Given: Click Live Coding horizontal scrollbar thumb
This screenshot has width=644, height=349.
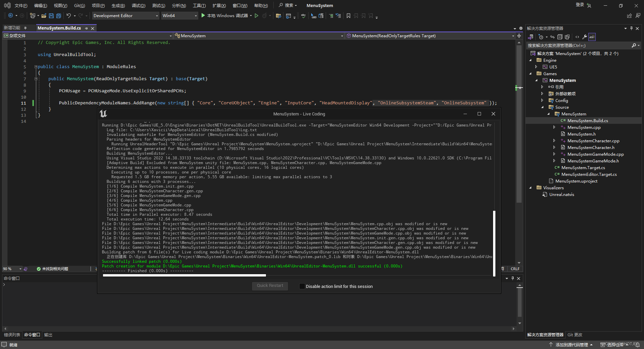Looking at the screenshot, I should click(x=184, y=276).
